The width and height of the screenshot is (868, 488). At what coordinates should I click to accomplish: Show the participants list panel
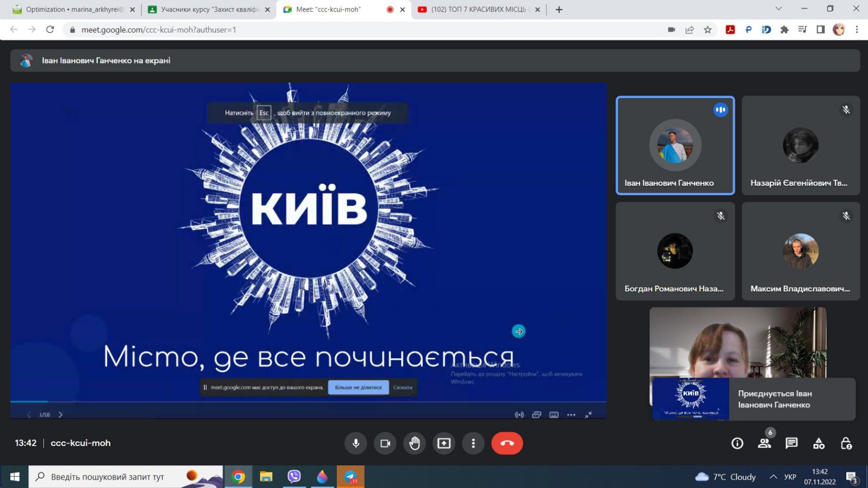coord(764,443)
